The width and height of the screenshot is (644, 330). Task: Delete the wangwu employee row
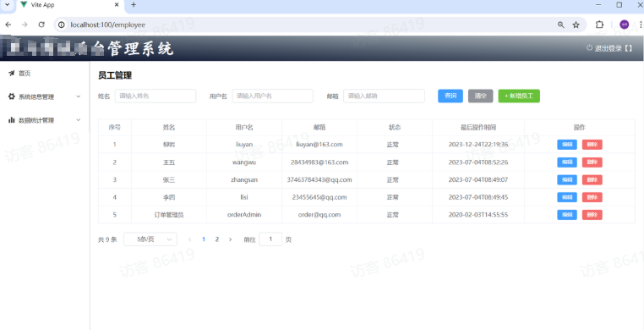(x=592, y=162)
